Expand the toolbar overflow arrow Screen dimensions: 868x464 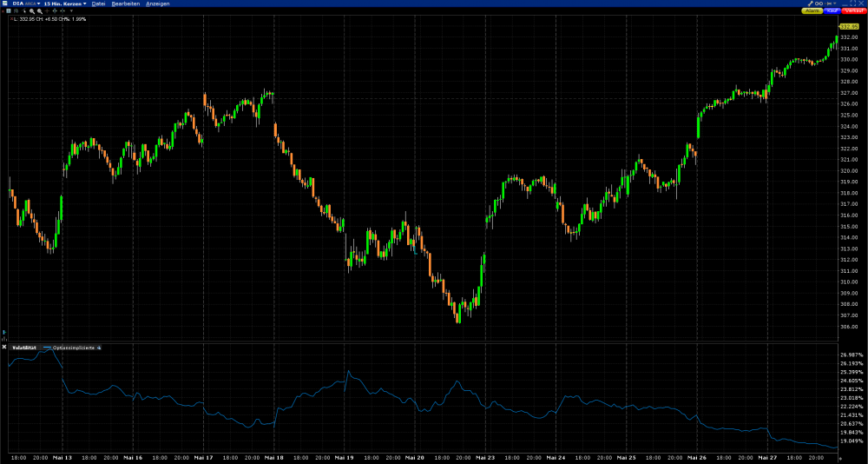(71, 10)
